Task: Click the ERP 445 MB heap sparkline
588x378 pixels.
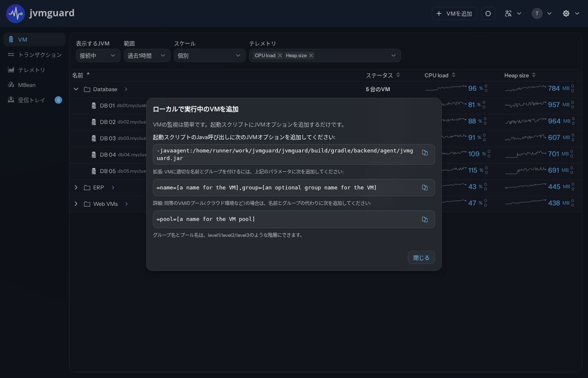Action: point(525,186)
